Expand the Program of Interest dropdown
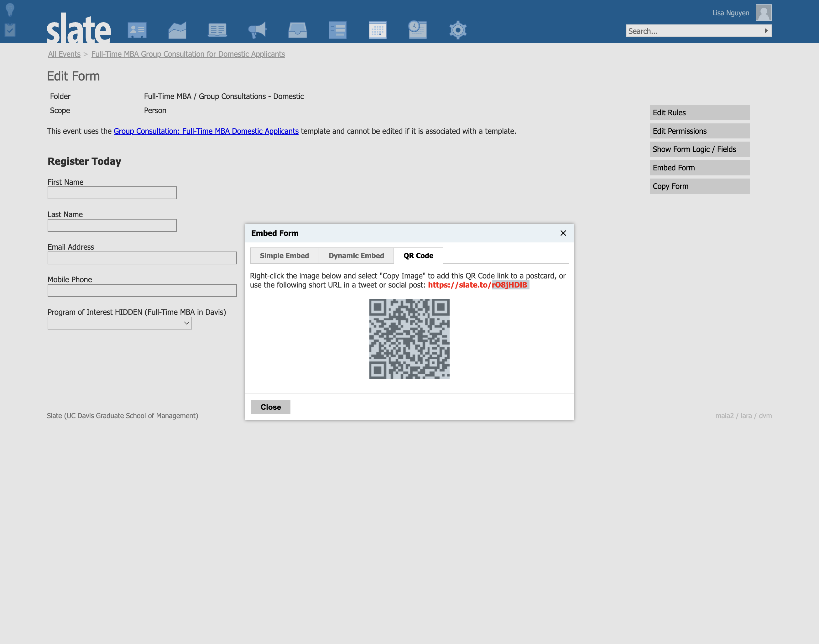Image resolution: width=819 pixels, height=644 pixels. pos(120,323)
